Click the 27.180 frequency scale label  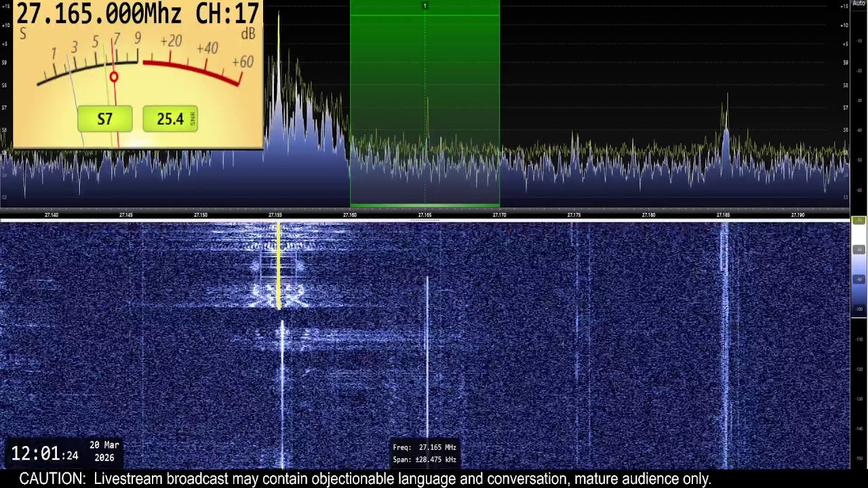pos(649,215)
